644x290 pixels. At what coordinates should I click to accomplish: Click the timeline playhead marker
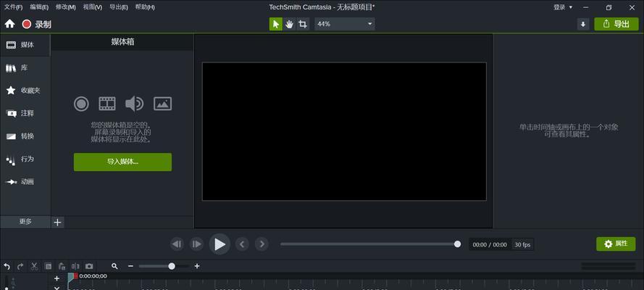[x=72, y=276]
